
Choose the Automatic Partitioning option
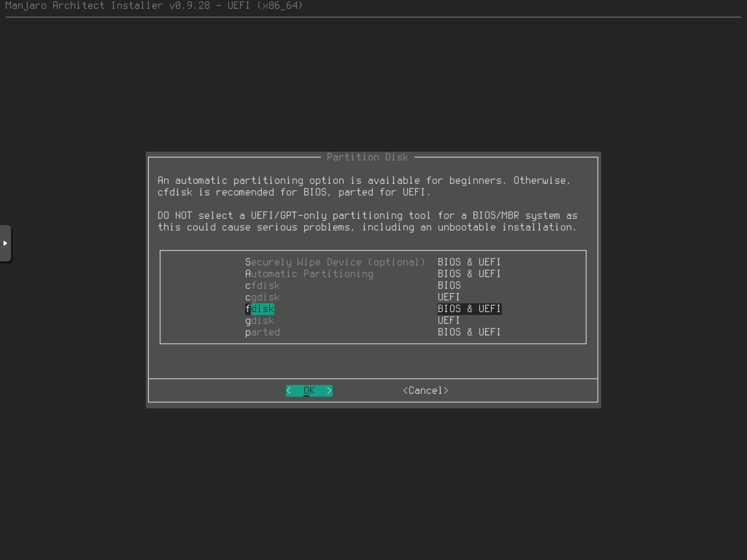[309, 274]
